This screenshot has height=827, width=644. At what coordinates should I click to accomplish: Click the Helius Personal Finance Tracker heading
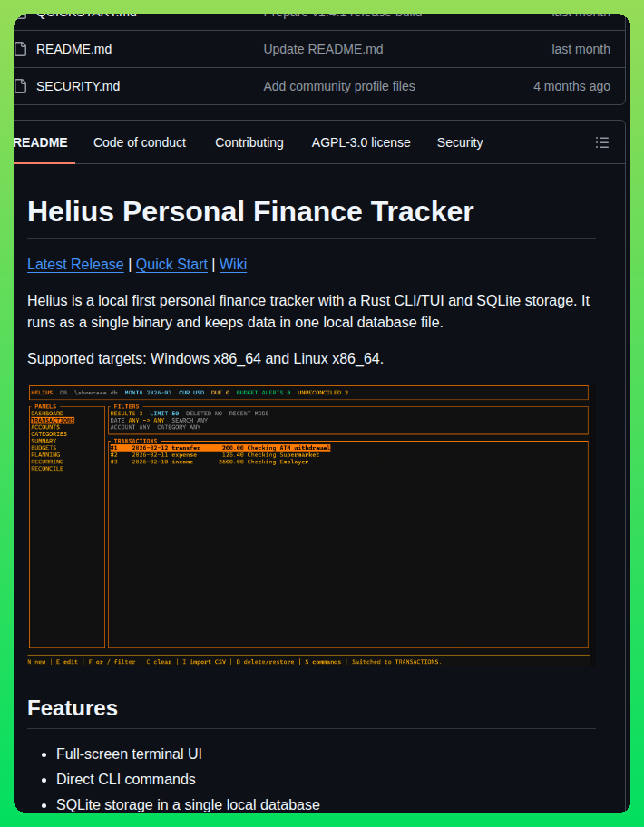pyautogui.click(x=250, y=211)
